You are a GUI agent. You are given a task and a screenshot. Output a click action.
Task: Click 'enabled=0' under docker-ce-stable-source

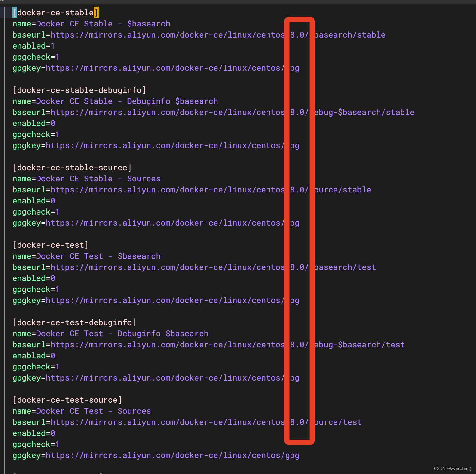point(34,201)
